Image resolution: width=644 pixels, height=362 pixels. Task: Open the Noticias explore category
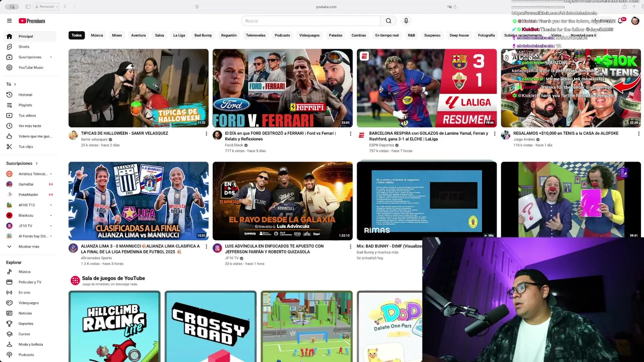click(x=30, y=313)
